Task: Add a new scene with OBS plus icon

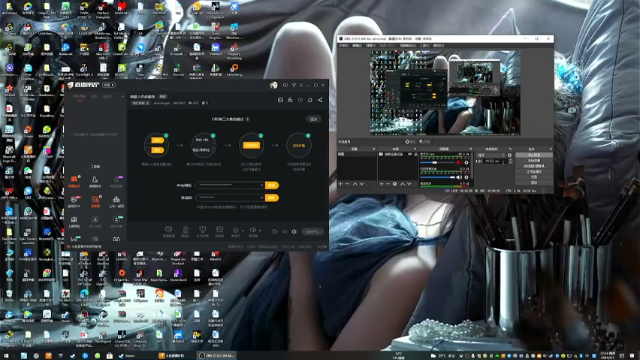Action: coord(340,184)
